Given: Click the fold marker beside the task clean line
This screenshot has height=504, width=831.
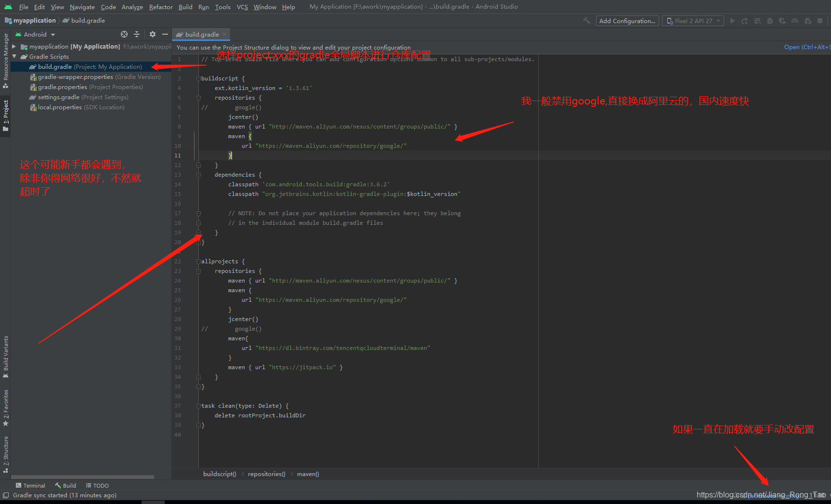Looking at the screenshot, I should coord(198,406).
